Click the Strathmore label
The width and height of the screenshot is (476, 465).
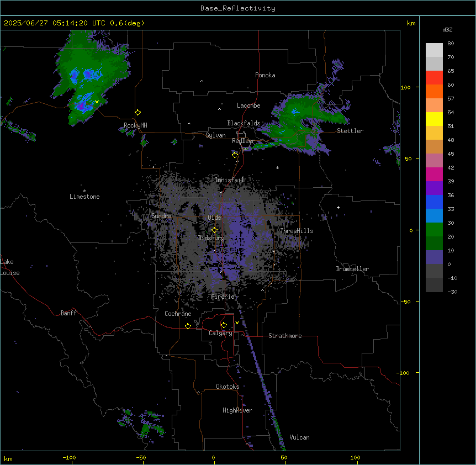click(x=285, y=336)
